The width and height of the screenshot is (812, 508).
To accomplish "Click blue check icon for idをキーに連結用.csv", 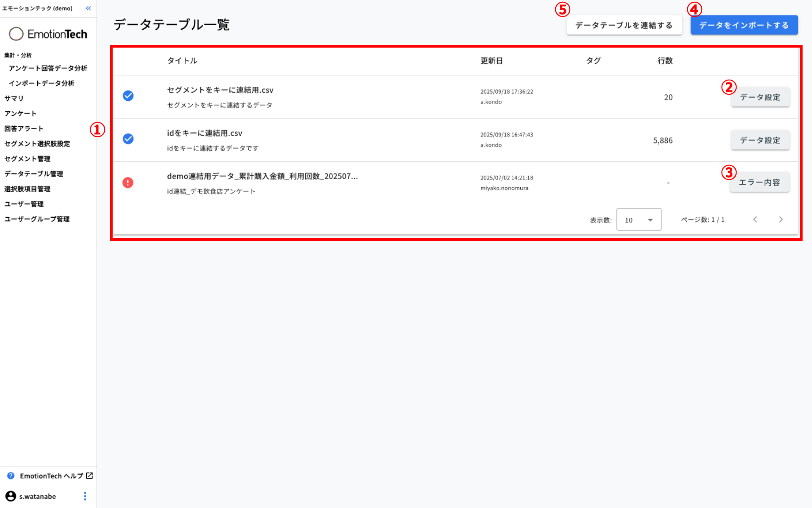I will [128, 139].
